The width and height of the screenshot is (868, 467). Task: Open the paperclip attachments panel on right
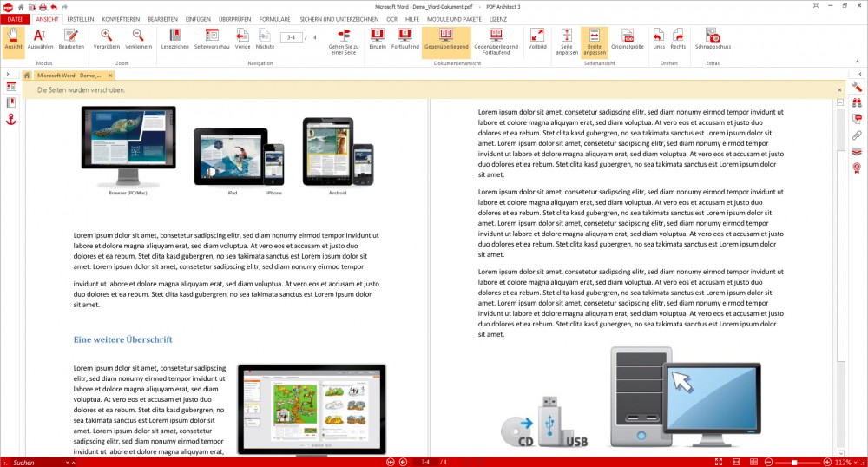pos(857,135)
